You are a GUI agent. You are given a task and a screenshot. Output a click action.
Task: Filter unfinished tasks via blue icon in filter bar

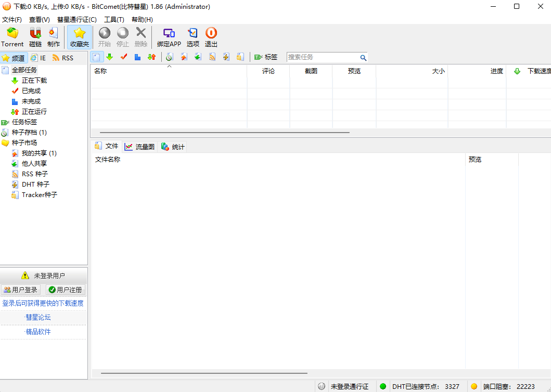(138, 57)
